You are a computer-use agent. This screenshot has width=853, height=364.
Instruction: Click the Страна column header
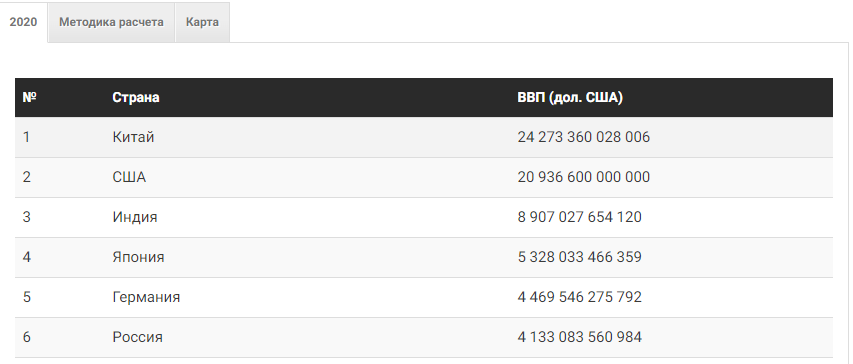tap(136, 97)
